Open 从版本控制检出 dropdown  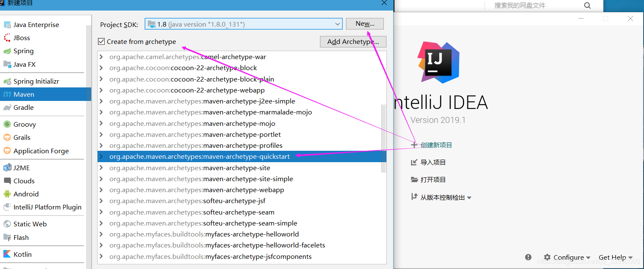point(441,197)
